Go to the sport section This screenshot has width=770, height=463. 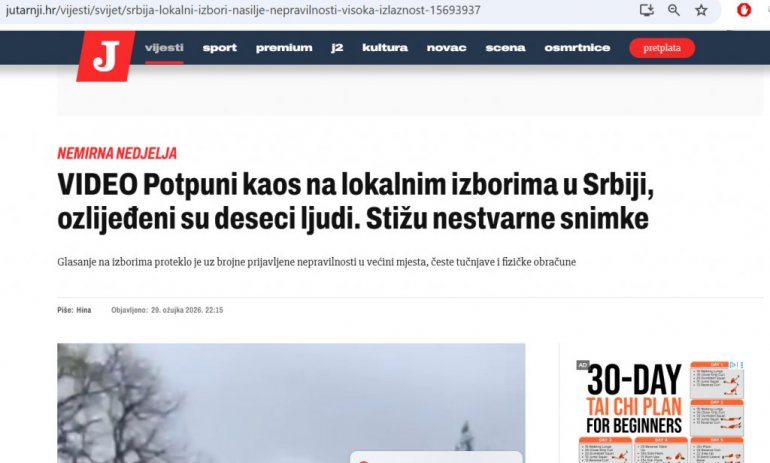coord(220,48)
